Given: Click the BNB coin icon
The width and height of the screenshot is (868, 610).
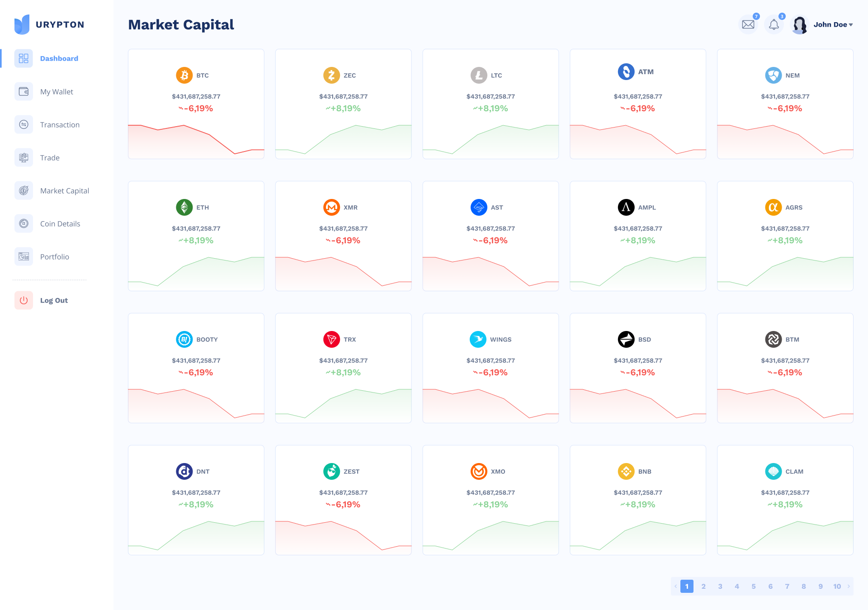Looking at the screenshot, I should [x=626, y=471].
